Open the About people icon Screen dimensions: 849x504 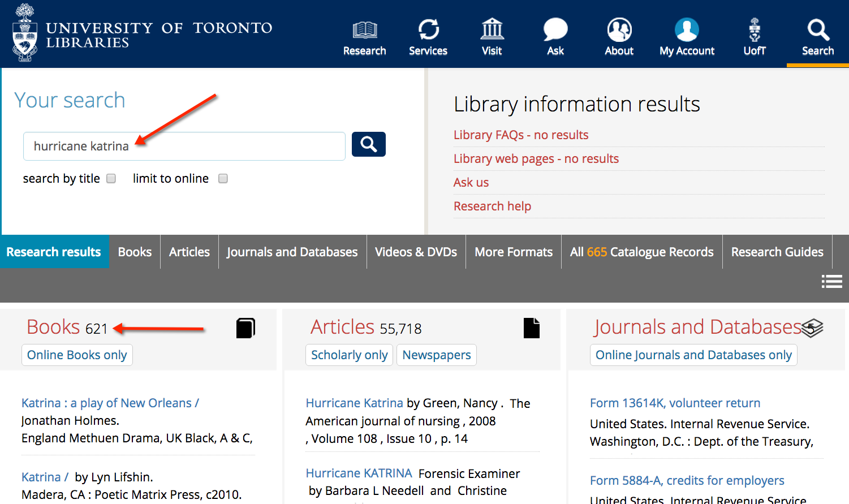pos(619,29)
